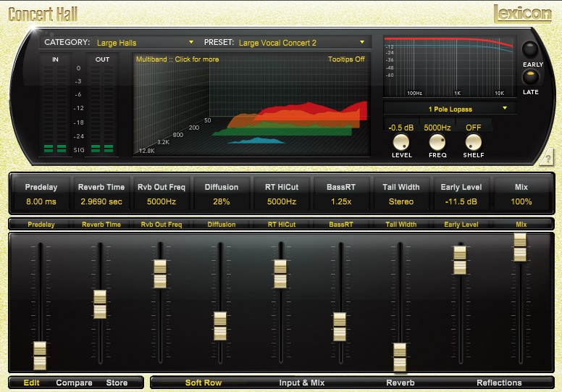Viewport: 562px width, 392px height.
Task: Click the FREQ knob
Action: pyautogui.click(x=437, y=142)
